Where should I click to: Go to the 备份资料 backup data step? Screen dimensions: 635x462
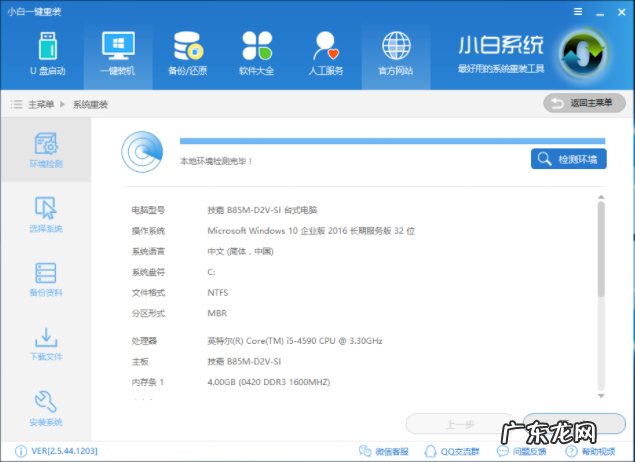tap(46, 279)
